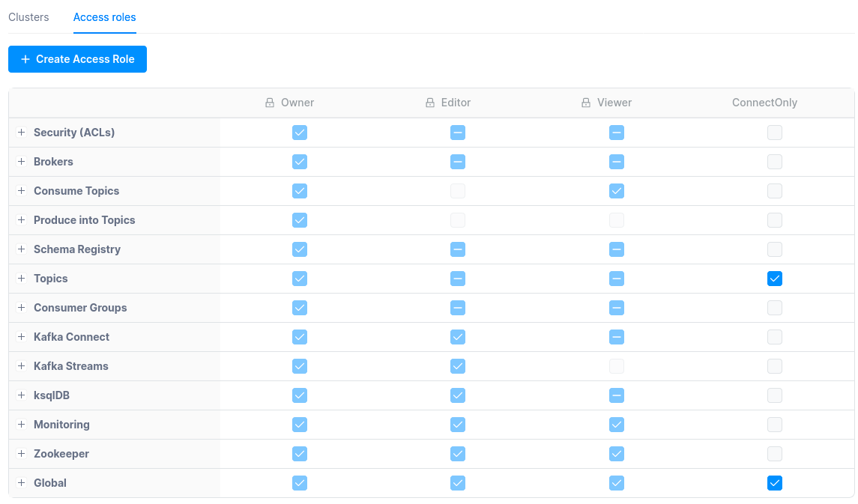Expand the Kafka Connect row
Image resolution: width=858 pixels, height=504 pixels.
[21, 337]
